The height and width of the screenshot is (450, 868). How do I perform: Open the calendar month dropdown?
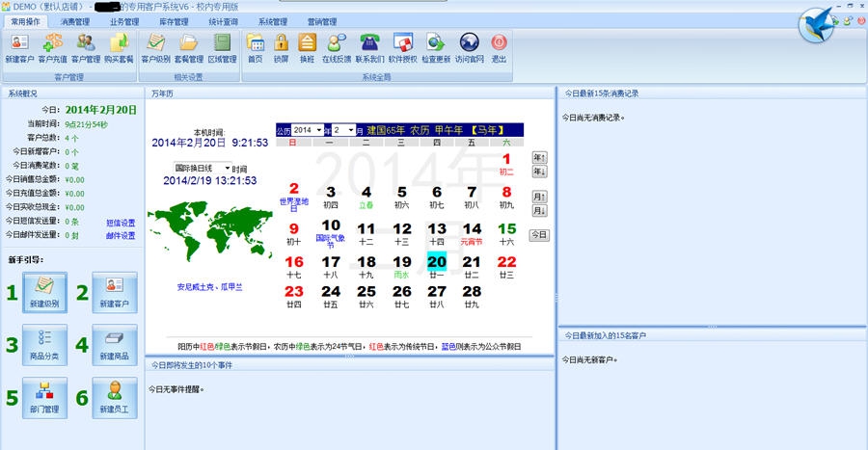coord(343,130)
